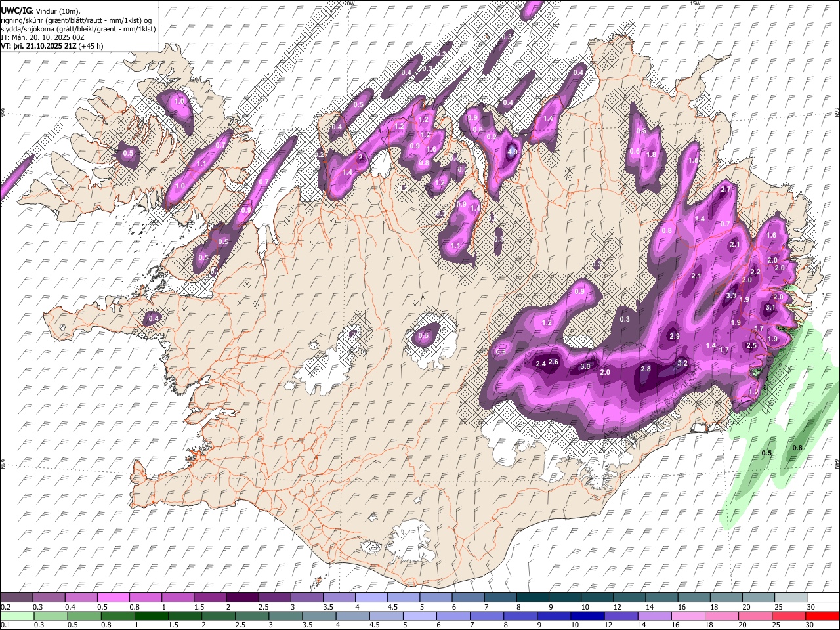840x630 pixels.
Task: Click the '(+45 h)' forecast offset text
Action: pos(91,47)
